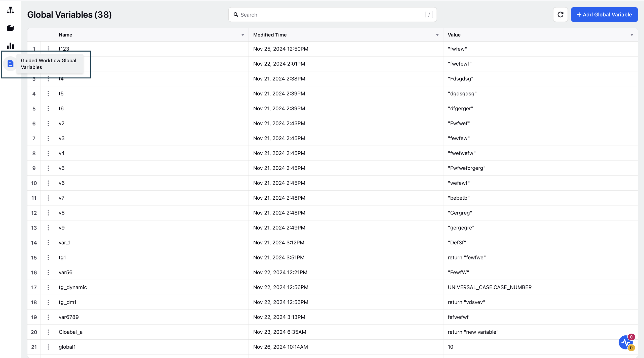Select the t123 variable name
Viewport: 644px width, 358px height.
coord(64,49)
